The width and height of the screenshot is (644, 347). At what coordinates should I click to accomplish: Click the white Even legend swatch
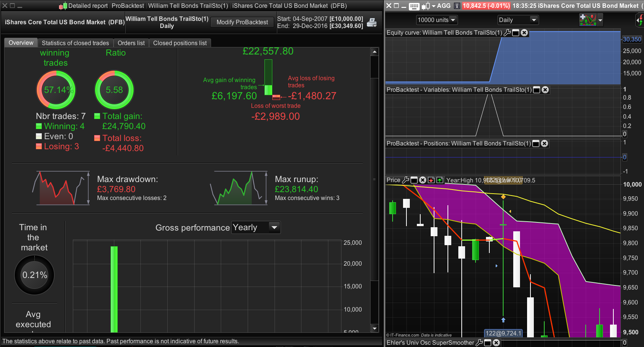(39, 136)
